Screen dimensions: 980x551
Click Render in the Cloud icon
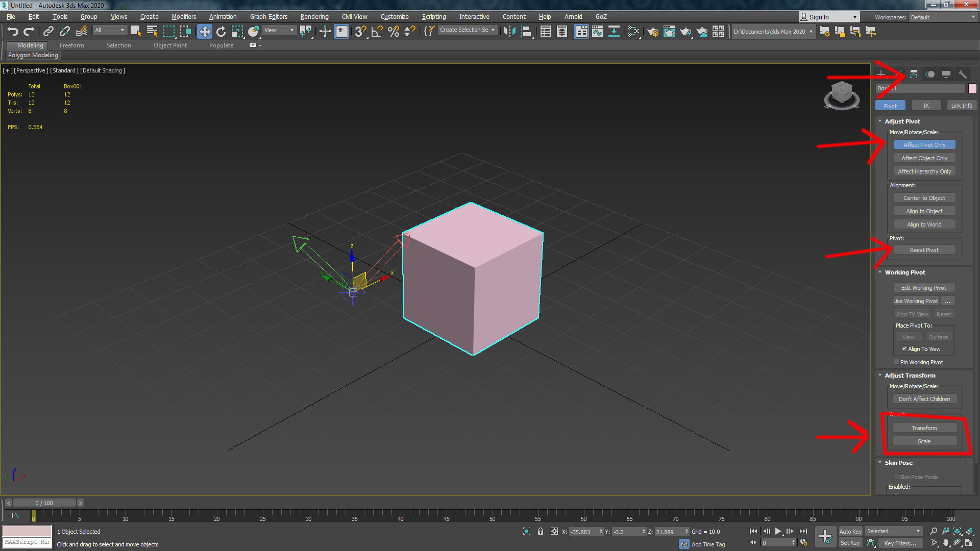pyautogui.click(x=702, y=31)
